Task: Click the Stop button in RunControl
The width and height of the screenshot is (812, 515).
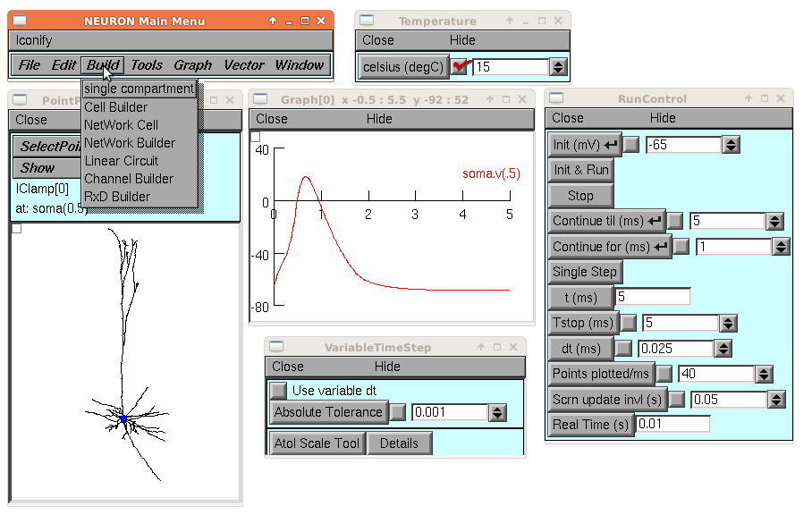Action: coord(581,196)
